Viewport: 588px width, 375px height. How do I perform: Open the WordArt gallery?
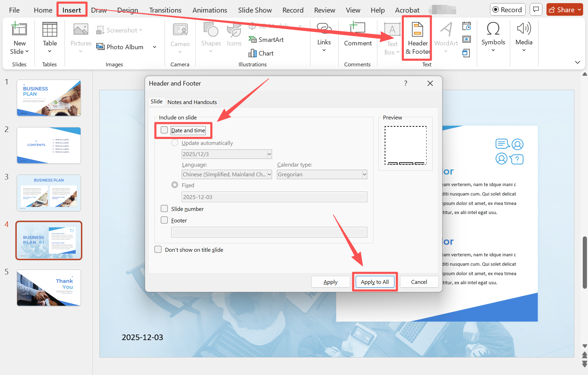tap(446, 38)
